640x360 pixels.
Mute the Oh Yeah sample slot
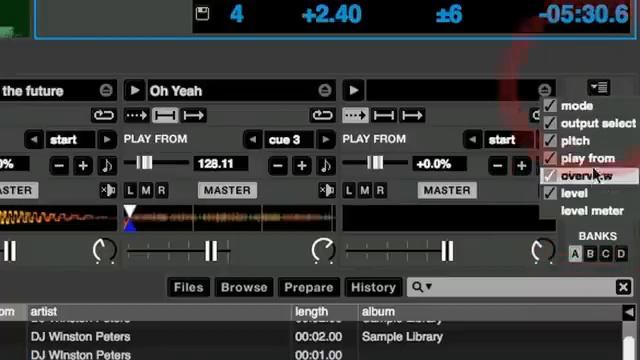pyautogui.click(x=327, y=190)
